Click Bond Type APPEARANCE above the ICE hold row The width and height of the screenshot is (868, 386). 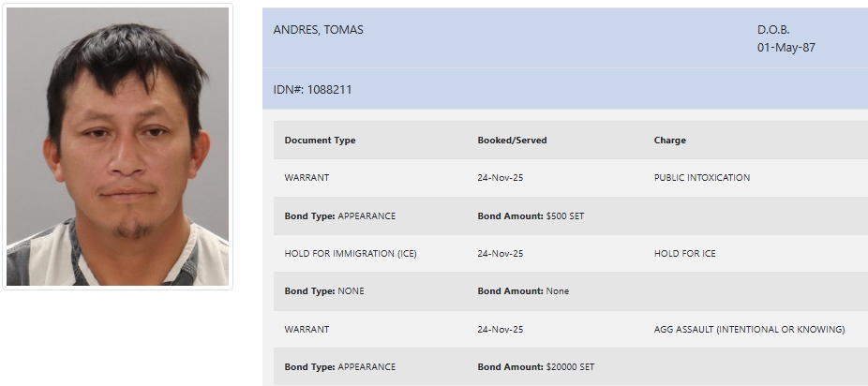tap(339, 216)
